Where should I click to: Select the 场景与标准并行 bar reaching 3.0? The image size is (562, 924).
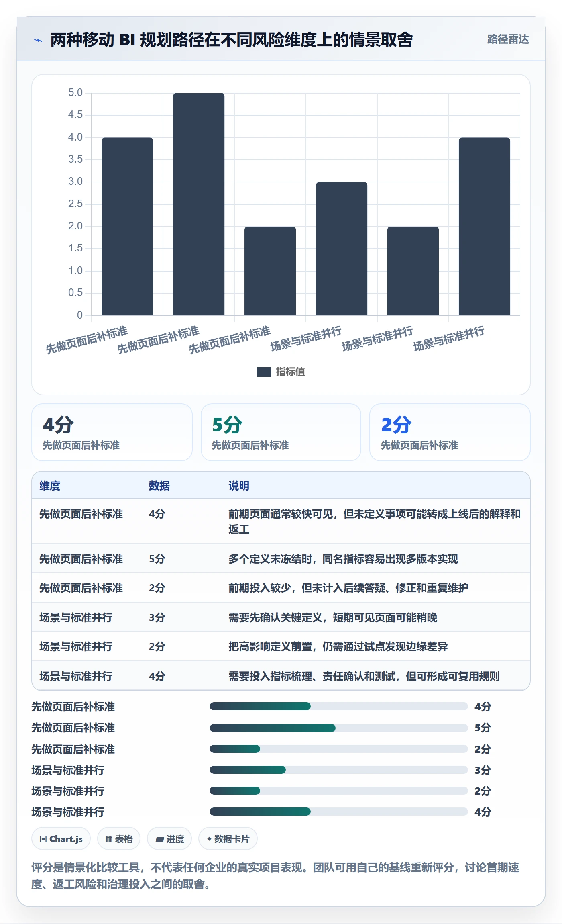[x=342, y=248]
